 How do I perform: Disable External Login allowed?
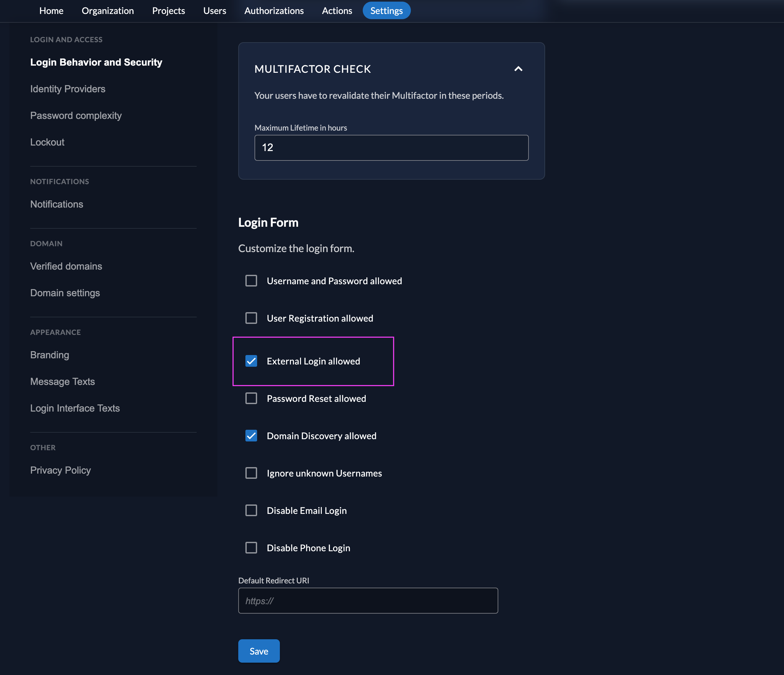(x=251, y=361)
